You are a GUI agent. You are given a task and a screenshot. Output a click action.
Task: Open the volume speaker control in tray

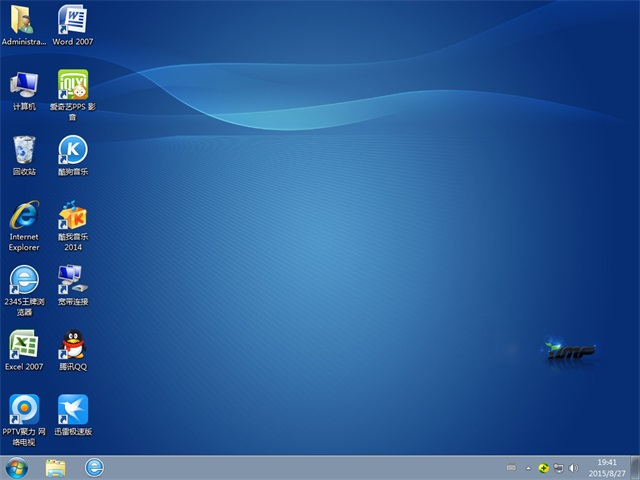pos(573,467)
